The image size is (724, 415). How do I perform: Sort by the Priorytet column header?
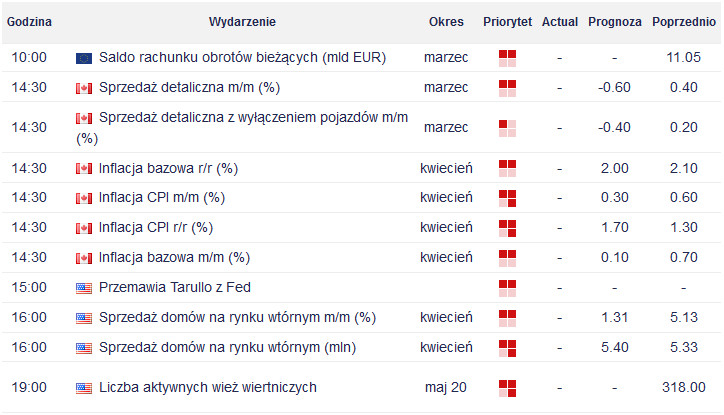[507, 22]
